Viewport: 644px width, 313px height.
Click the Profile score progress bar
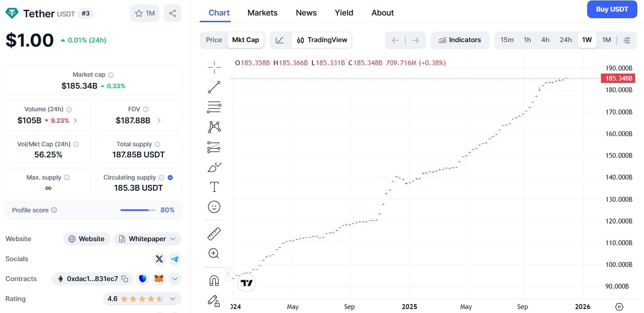tap(138, 210)
